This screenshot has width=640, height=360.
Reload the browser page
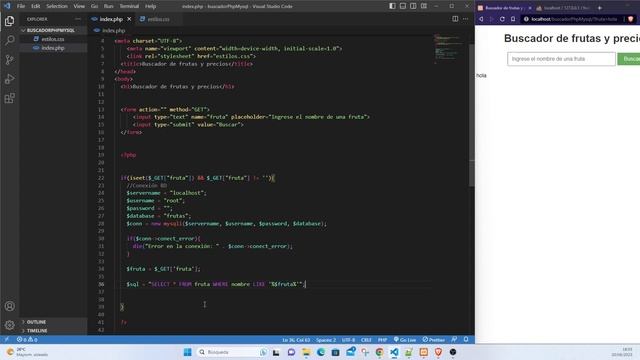pos(502,19)
